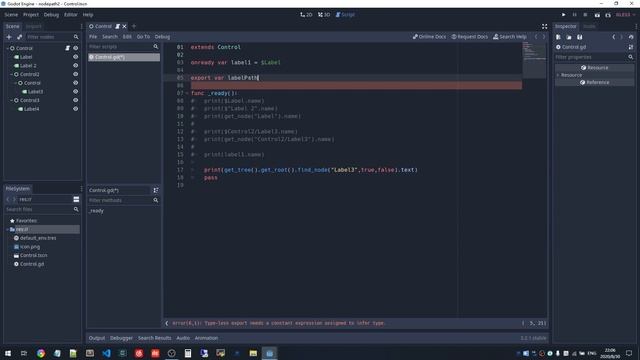
Task: Collapse the Control3 node
Action: (11, 100)
